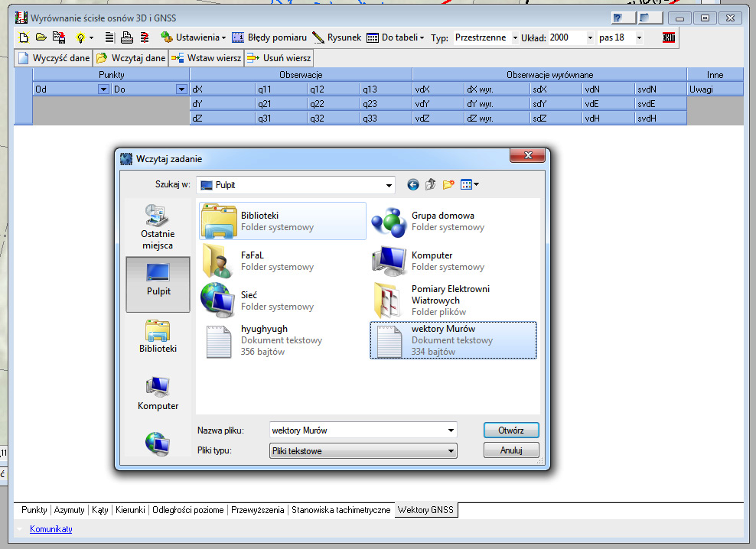Switch to the Azymuty tab
Viewport: 756px width, 549px height.
[69, 510]
